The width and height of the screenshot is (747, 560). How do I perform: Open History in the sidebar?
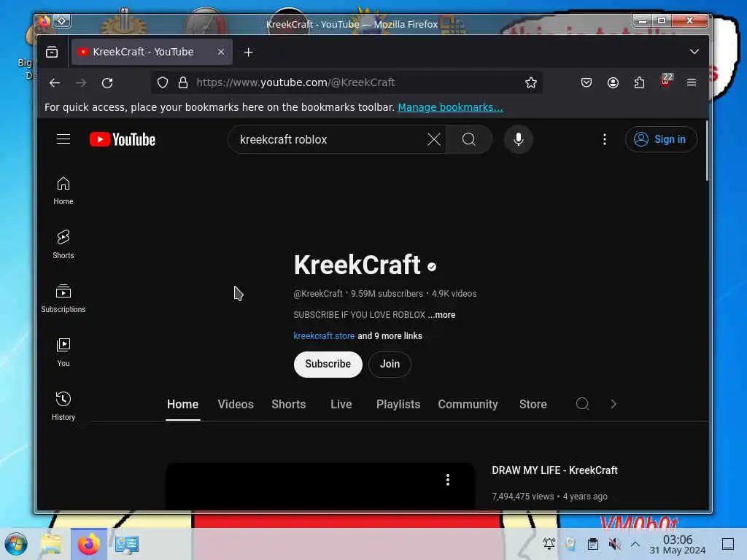pos(63,406)
